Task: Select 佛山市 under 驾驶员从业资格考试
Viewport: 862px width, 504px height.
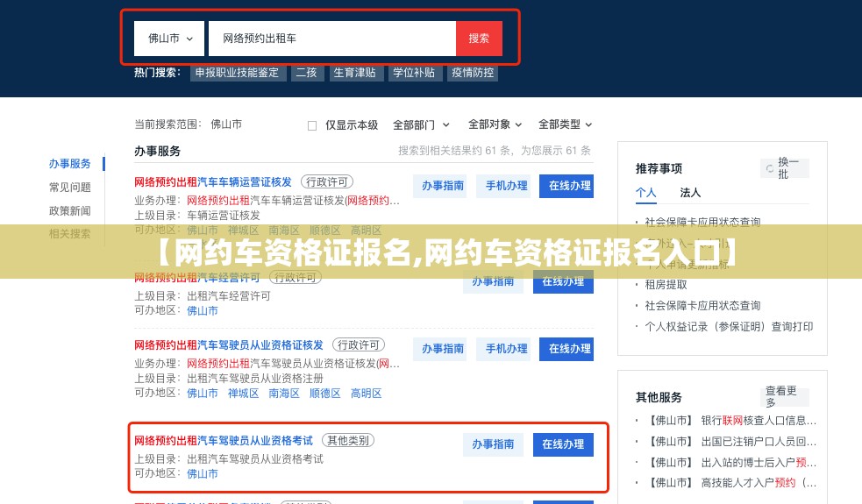Action: pos(203,473)
